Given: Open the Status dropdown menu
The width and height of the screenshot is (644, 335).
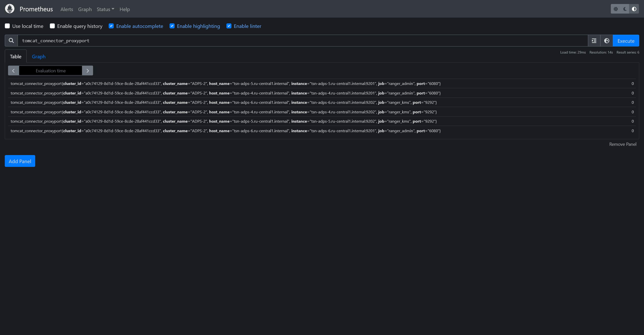Looking at the screenshot, I should click(105, 9).
